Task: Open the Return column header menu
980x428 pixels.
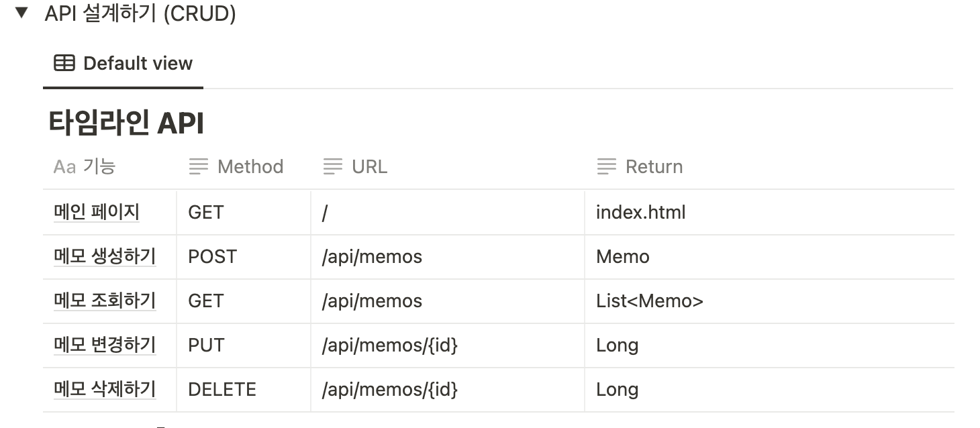Action: [x=654, y=166]
